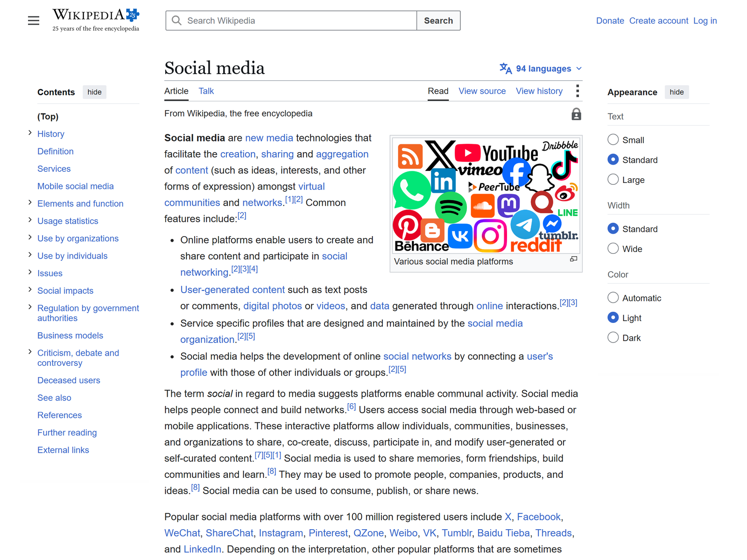Expand Use by individuals section
Image resolution: width=747 pixels, height=560 pixels.
click(30, 255)
